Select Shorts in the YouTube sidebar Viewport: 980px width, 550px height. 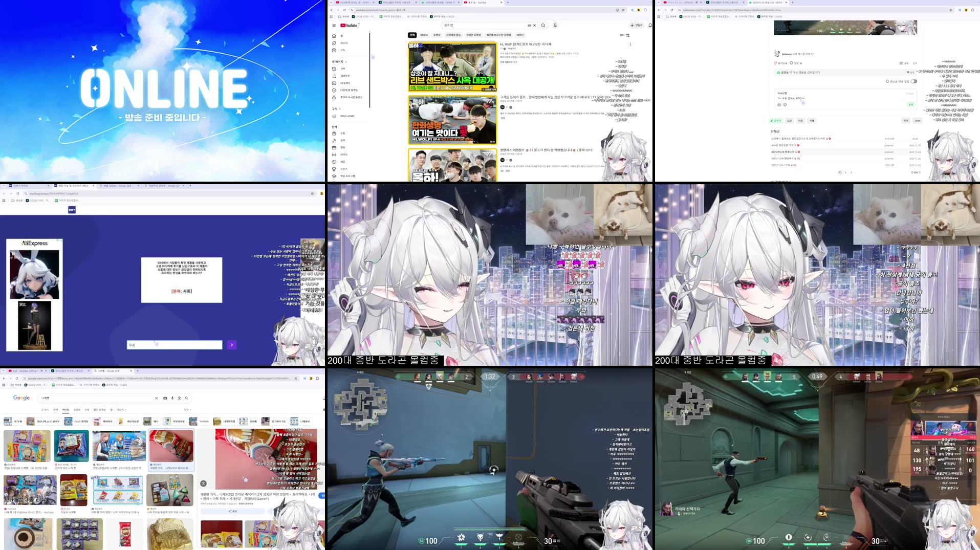click(343, 43)
